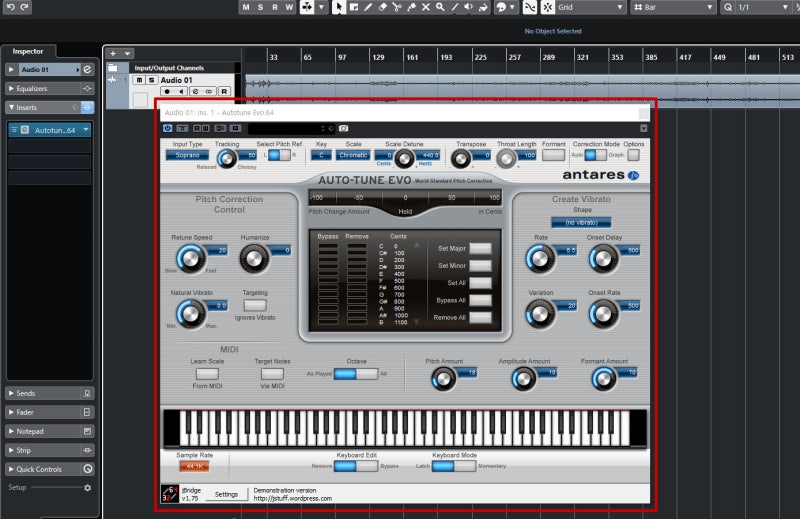Open the Grid snap type dropdown
Viewport: 800px width, 519px height.
590,7
